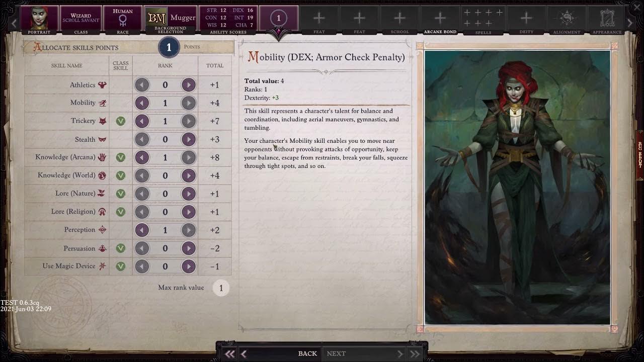Click Knowledge (Arcana) class skill checkmark
This screenshot has width=644, height=362.
(120, 157)
